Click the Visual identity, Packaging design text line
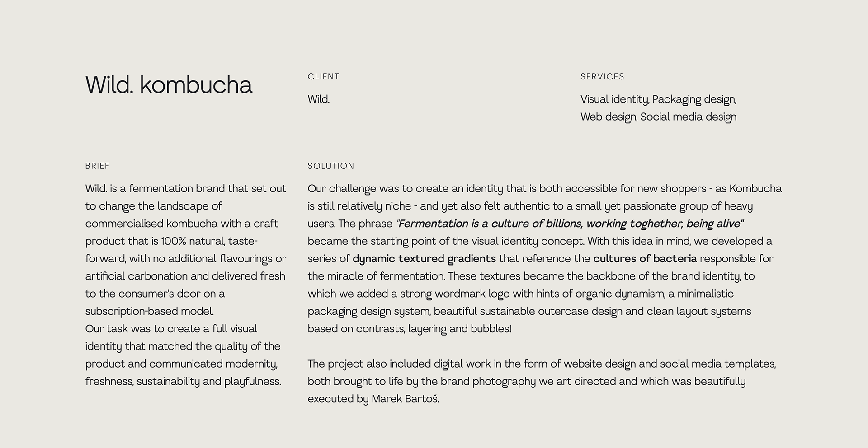The width and height of the screenshot is (868, 448). point(658,99)
